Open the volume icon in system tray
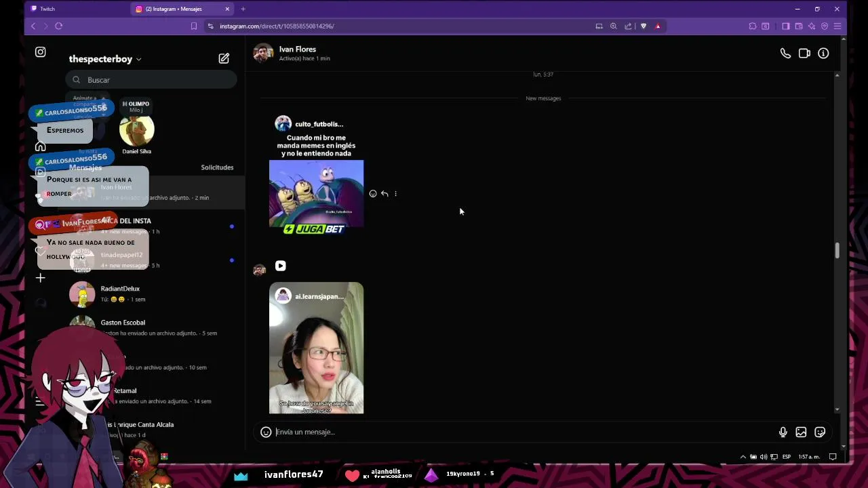The image size is (868, 488). pyautogui.click(x=764, y=457)
